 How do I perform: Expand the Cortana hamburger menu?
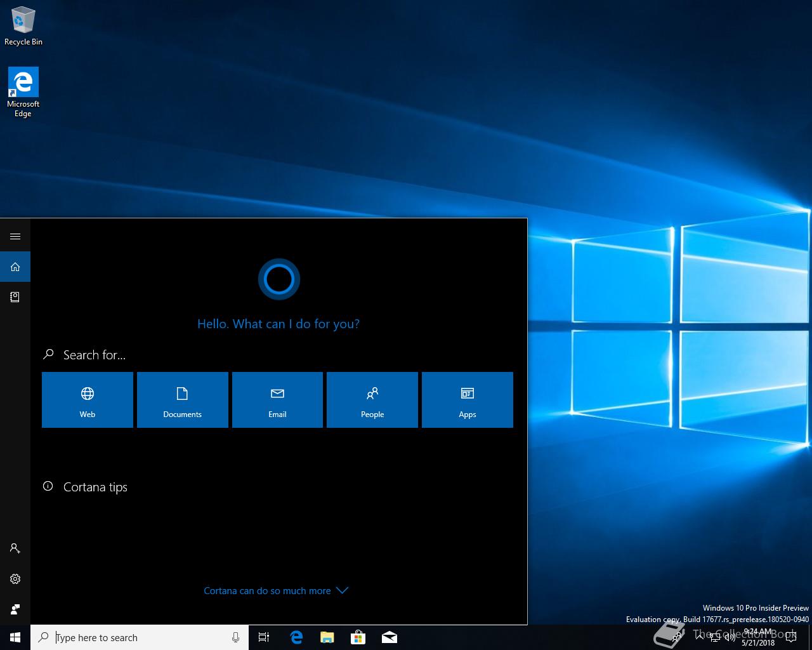[x=15, y=237]
